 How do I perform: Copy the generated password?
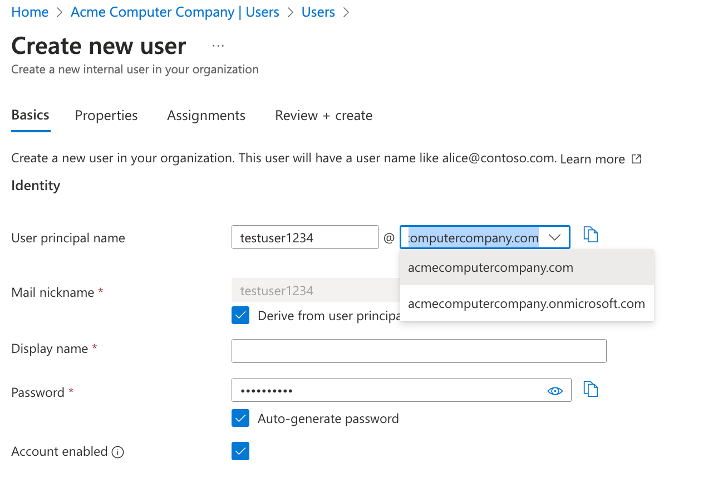(591, 389)
